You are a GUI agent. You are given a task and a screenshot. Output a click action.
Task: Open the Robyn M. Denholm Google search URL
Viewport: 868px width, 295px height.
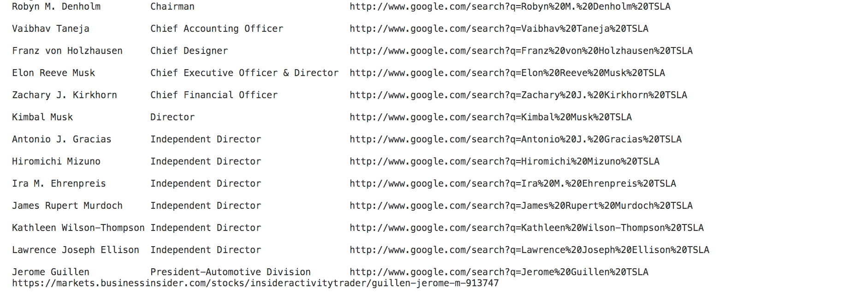pyautogui.click(x=510, y=6)
